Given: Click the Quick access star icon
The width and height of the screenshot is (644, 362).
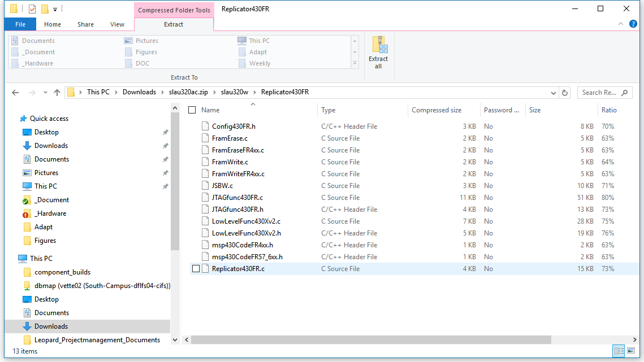Looking at the screenshot, I should point(23,119).
